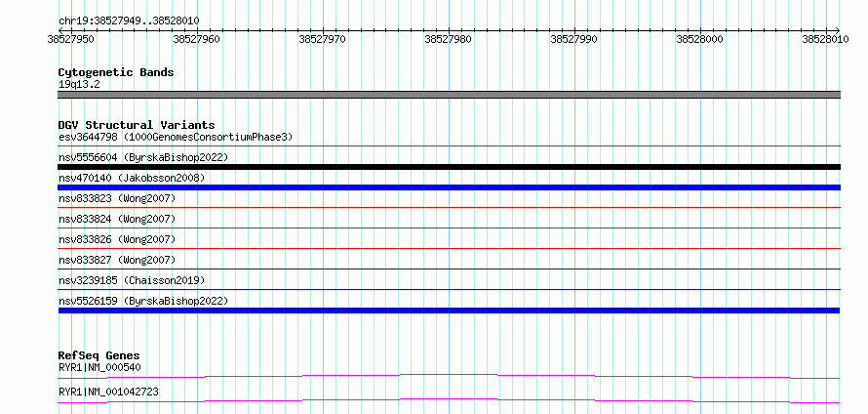Select the 19q13.2 band label

click(79, 85)
